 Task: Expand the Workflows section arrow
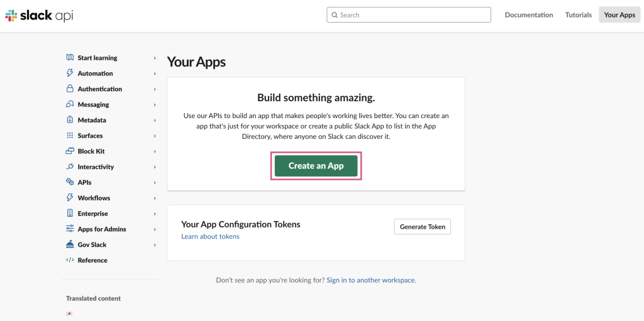155,198
